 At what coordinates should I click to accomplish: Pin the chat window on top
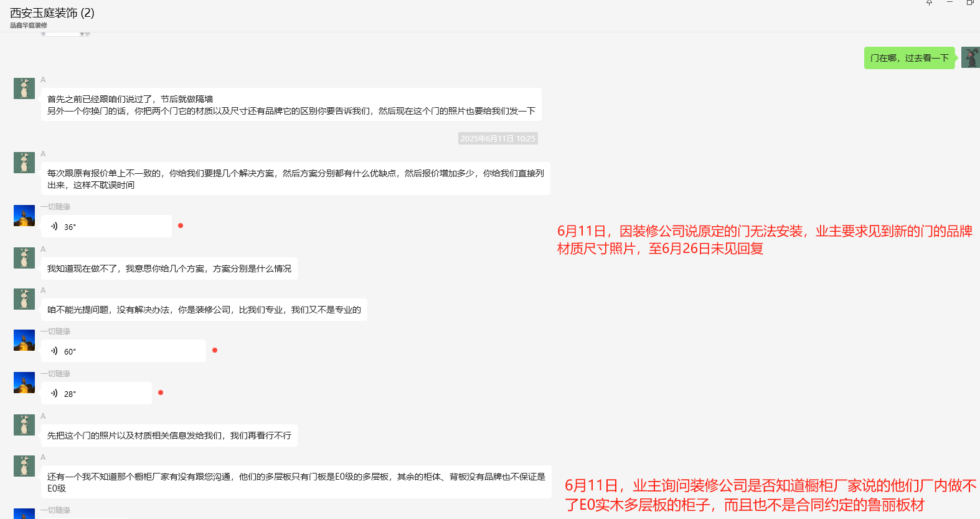click(929, 2)
